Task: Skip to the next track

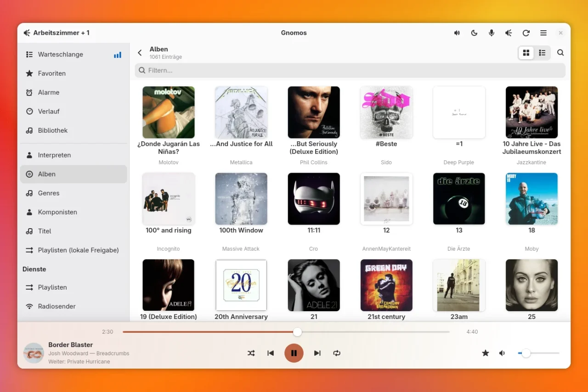Action: point(317,353)
